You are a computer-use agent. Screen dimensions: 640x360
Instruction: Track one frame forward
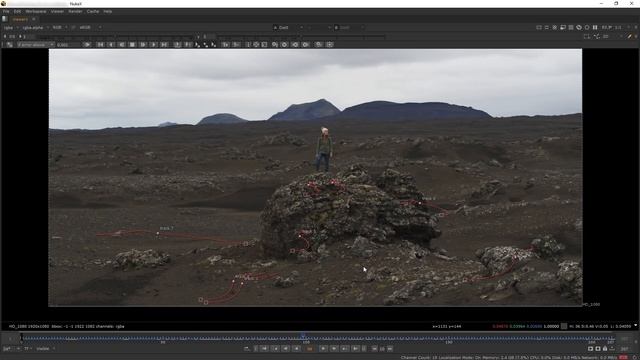click(x=143, y=44)
